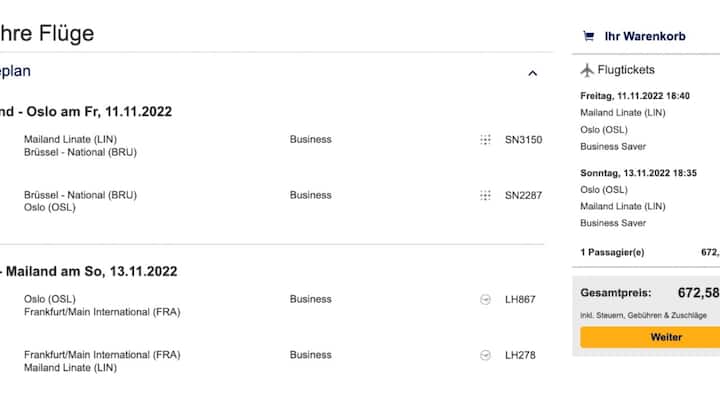The image size is (720, 405).
Task: Click Brussels Airlines dotted logo for SN2287
Action: pos(485,196)
